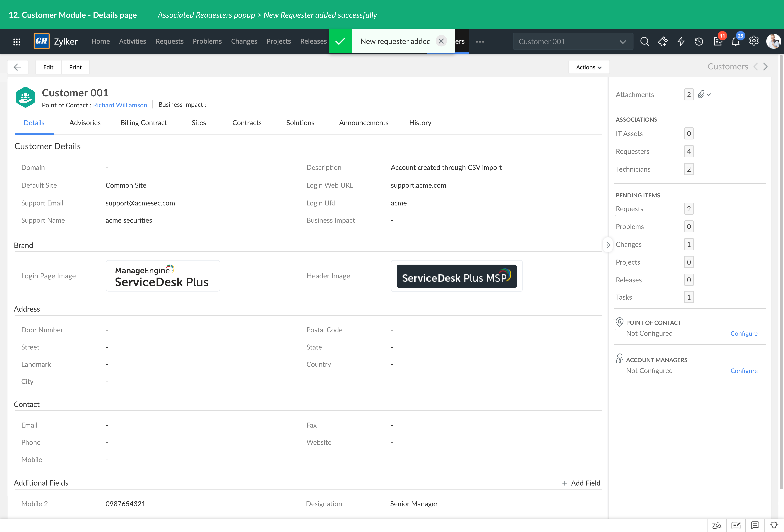The width and height of the screenshot is (784, 532).
Task: Open the translate icon in bottom bar
Action: click(717, 526)
